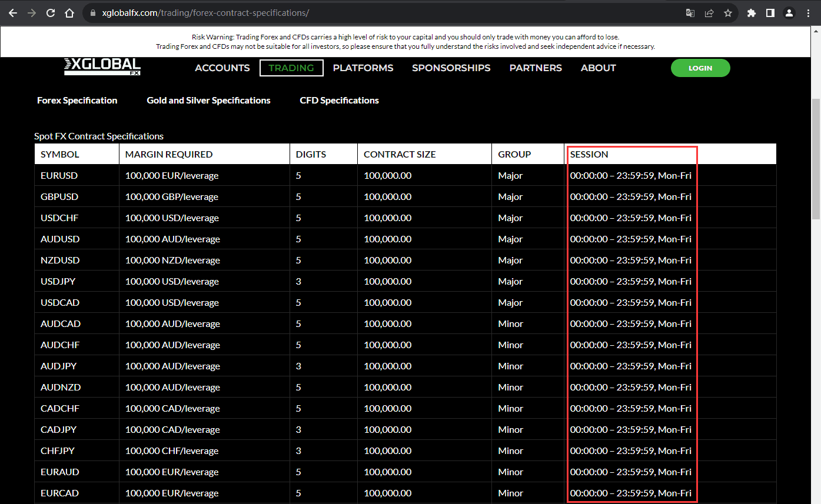Viewport: 821px width, 504px height.
Task: Open the browser profile avatar
Action: pyautogui.click(x=789, y=13)
